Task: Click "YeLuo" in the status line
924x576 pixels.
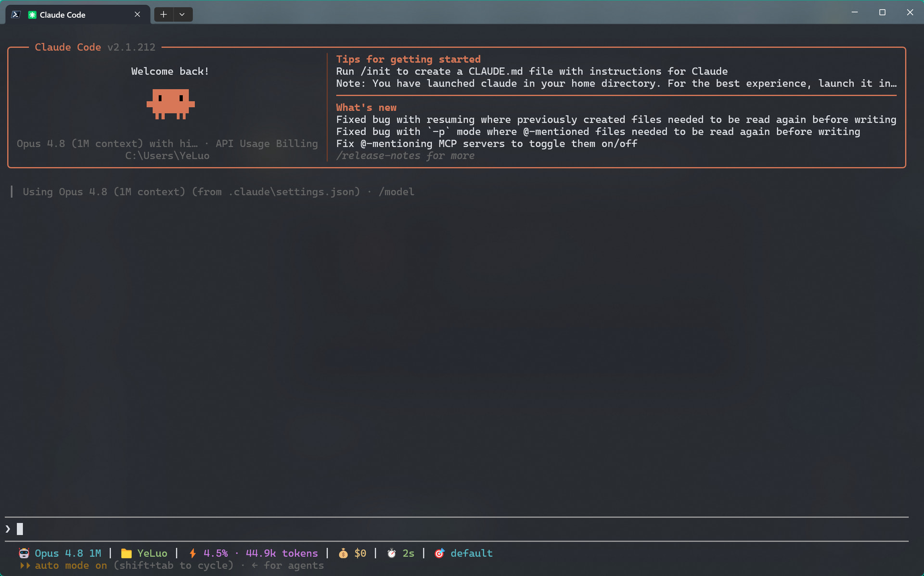Action: tap(152, 553)
